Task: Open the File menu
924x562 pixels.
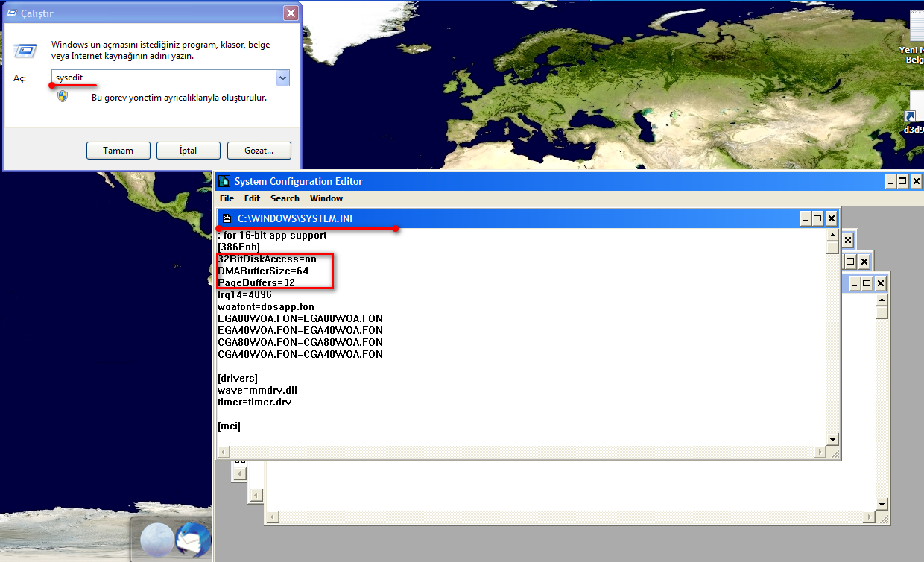Action: click(x=227, y=198)
